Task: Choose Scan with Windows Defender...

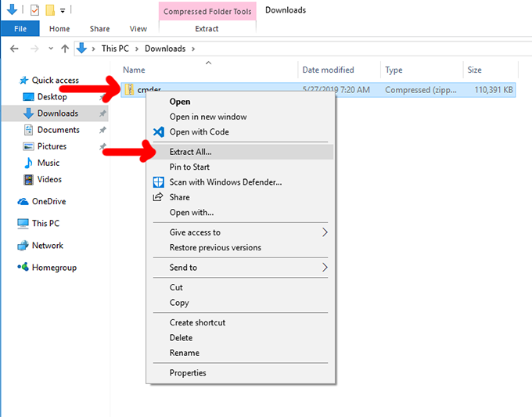Action: point(241,182)
